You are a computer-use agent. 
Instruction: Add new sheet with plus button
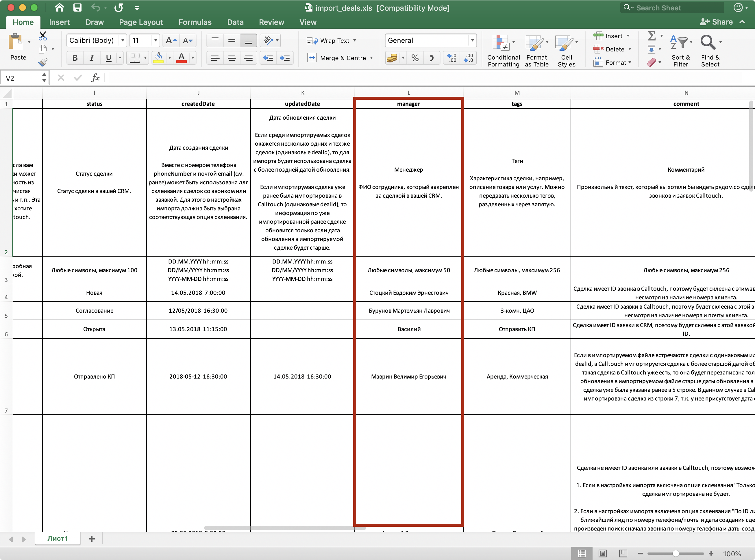[92, 539]
